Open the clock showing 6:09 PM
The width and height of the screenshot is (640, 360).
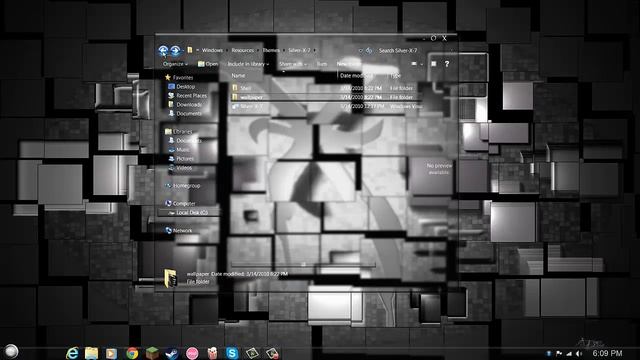pyautogui.click(x=607, y=353)
